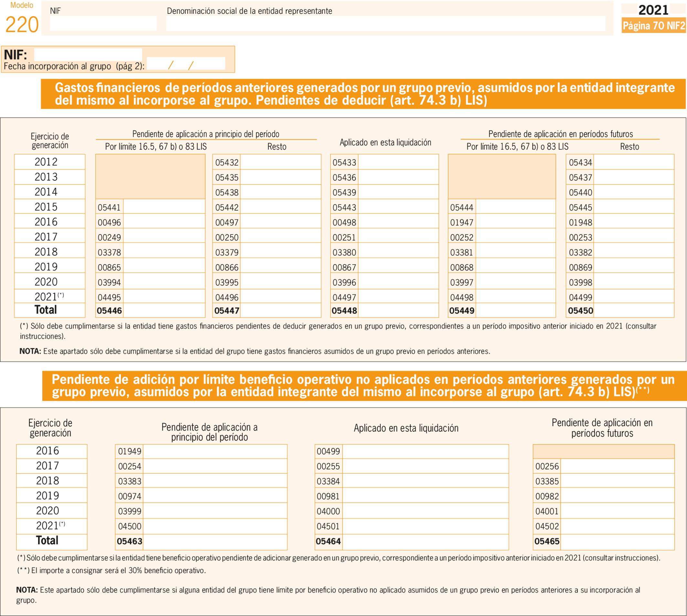Click the 2012 row label in first table
This screenshot has height=616, width=687.
(x=46, y=162)
